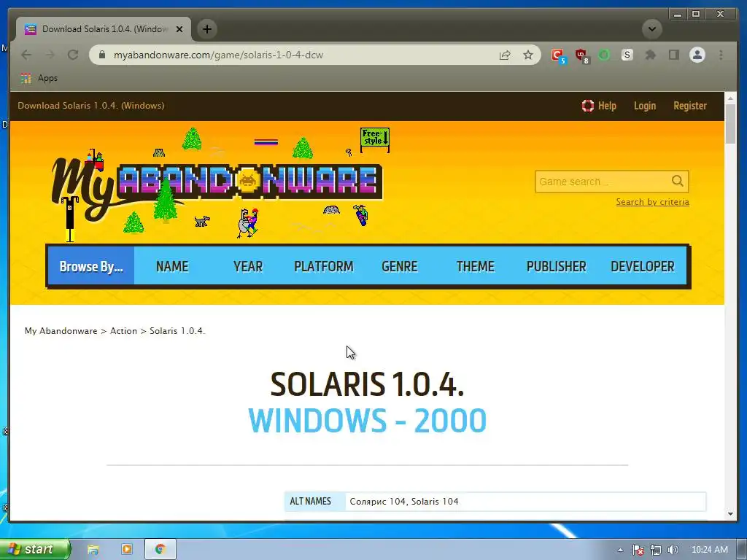Close the Download Solaris tab
Viewport: 747px width, 560px height.
tap(179, 29)
